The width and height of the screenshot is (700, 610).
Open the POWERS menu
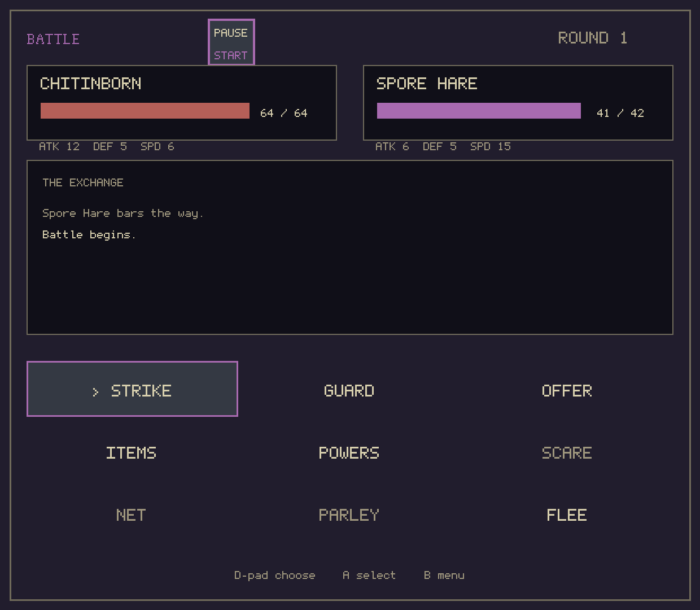coord(349,453)
